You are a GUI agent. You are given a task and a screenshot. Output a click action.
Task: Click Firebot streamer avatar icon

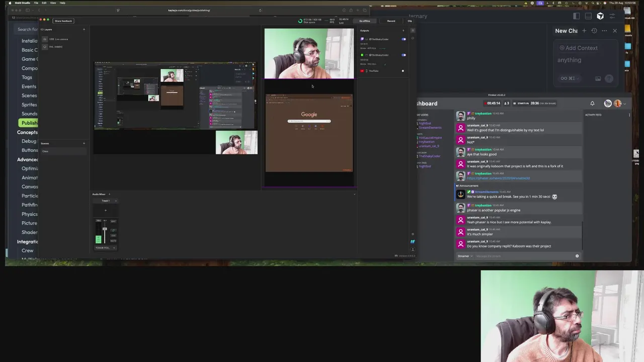[608, 104]
